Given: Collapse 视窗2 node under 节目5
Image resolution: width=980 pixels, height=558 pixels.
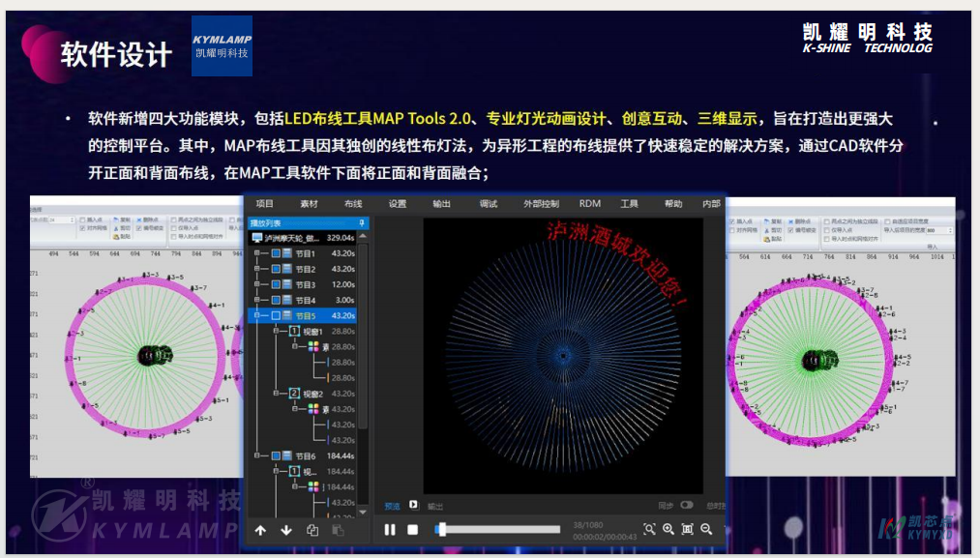Looking at the screenshot, I should tap(276, 394).
